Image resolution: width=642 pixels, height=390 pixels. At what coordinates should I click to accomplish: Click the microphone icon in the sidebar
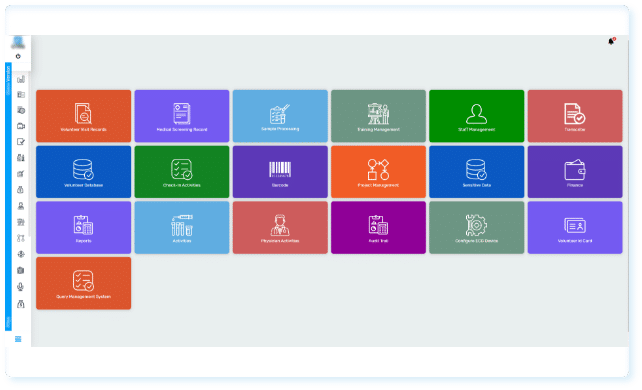click(20, 287)
